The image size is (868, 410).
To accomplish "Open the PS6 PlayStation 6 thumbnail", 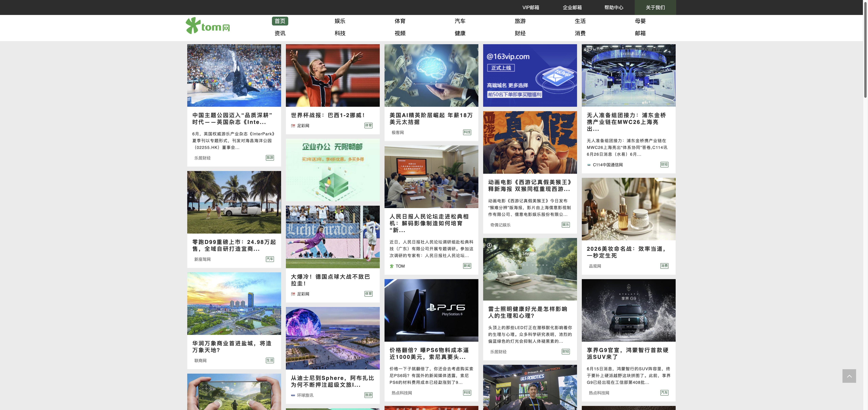I will (x=431, y=310).
